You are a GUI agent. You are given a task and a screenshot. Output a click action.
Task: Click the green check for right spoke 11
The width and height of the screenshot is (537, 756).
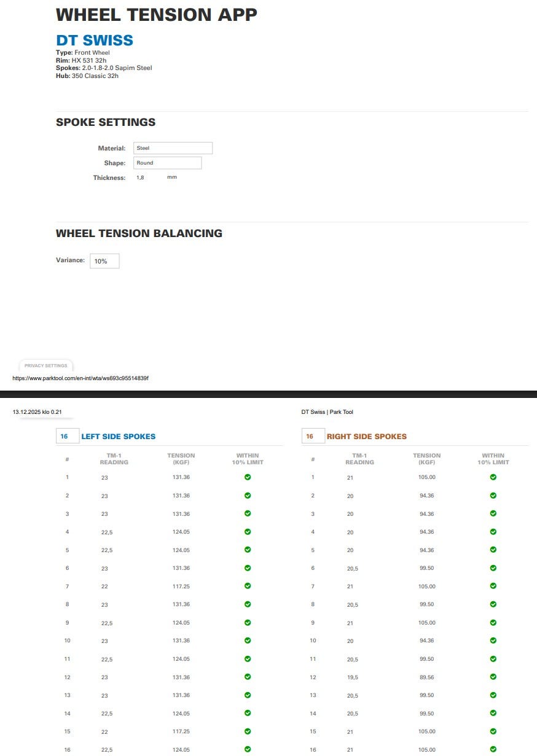tap(493, 659)
